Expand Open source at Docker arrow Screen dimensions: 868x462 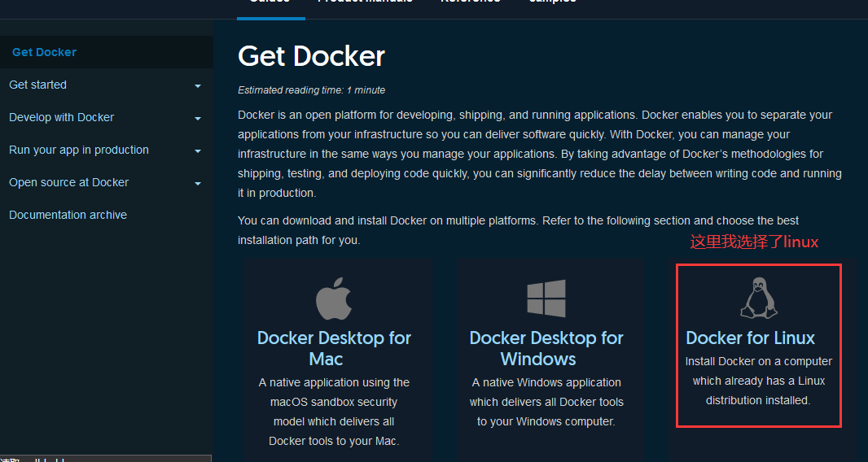pyautogui.click(x=198, y=184)
